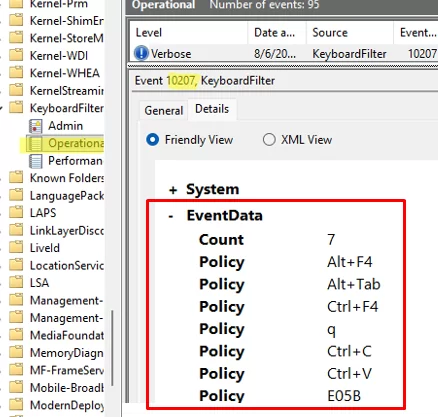The width and height of the screenshot is (438, 417).
Task: Click the EventData heading text
Action: click(x=225, y=215)
